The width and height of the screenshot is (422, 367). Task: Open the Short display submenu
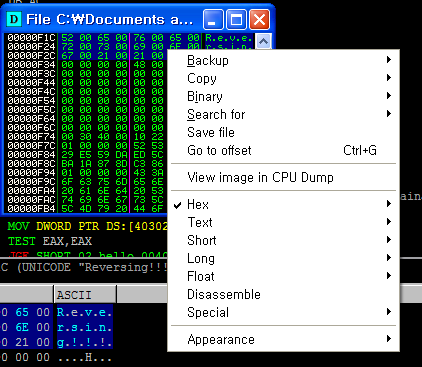(x=283, y=240)
